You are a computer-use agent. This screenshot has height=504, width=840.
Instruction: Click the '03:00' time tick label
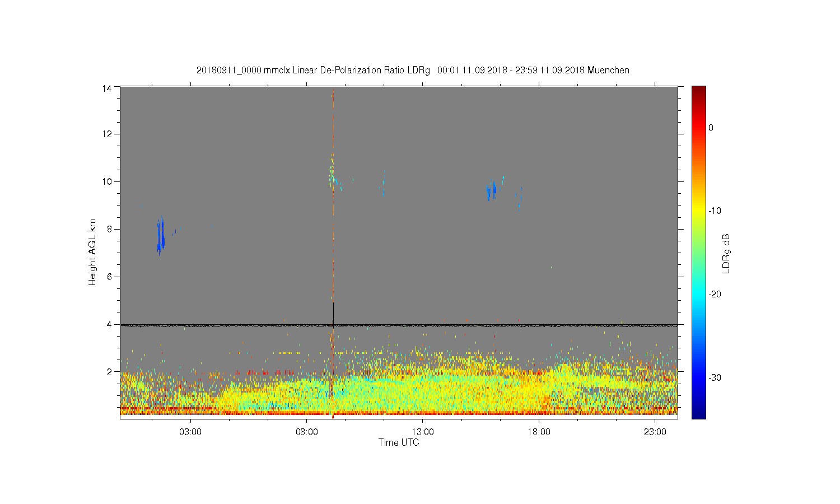pyautogui.click(x=190, y=432)
